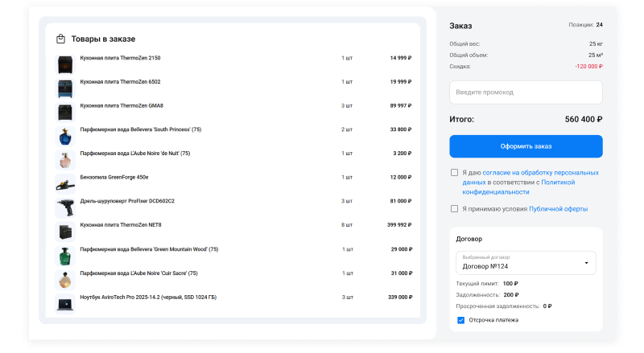Open the ThermoZen 2150 stove thumbnail
Viewport: 644px width, 353px height.
click(64, 64)
